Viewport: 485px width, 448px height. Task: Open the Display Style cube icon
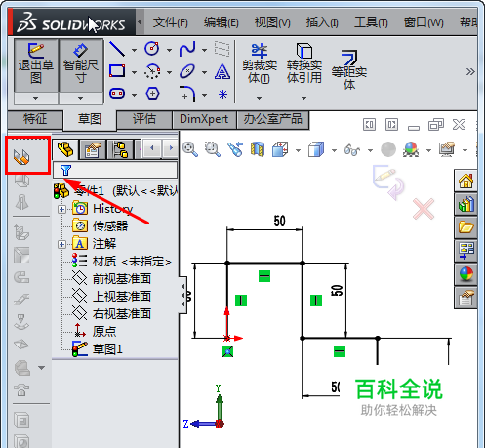pyautogui.click(x=316, y=149)
